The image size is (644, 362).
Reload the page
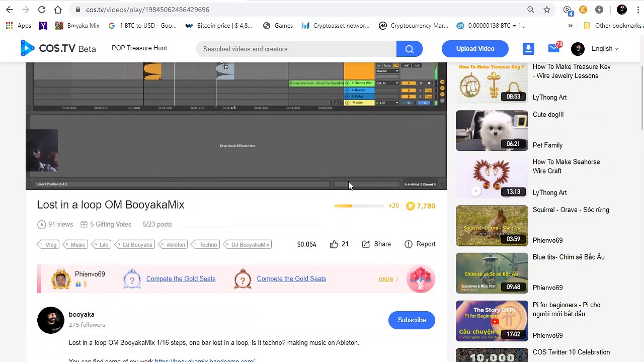[x=42, y=10]
